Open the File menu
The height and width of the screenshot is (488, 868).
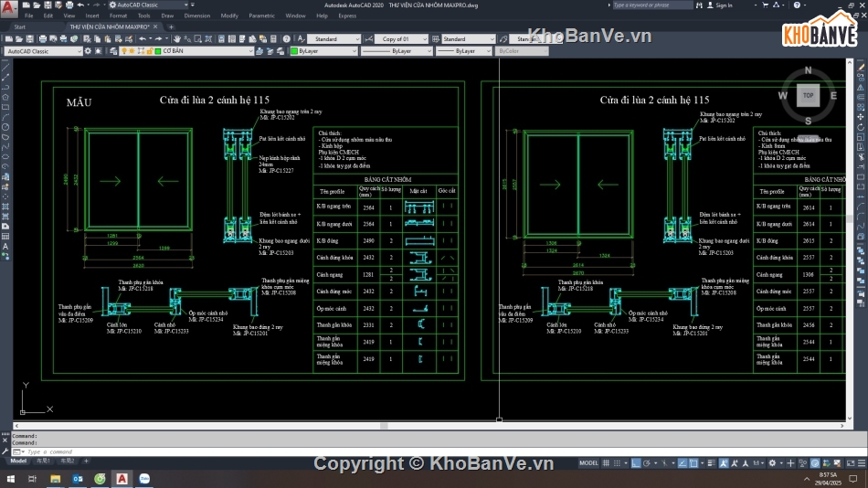[29, 16]
